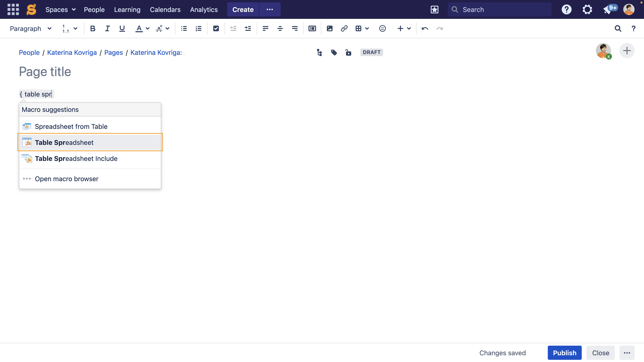644x362 pixels.
Task: Toggle bold text formatting
Action: 92,28
